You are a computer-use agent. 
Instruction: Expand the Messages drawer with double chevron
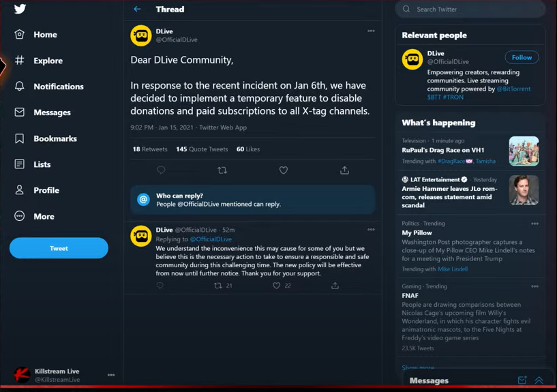click(539, 380)
